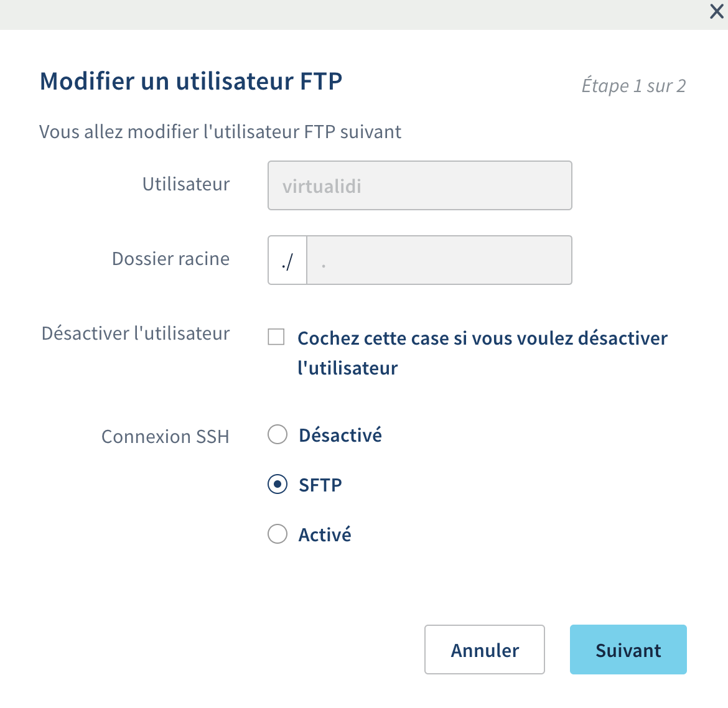Click the "./" prefix of root folder
Image resolution: width=728 pixels, height=708 pixels.
287,260
